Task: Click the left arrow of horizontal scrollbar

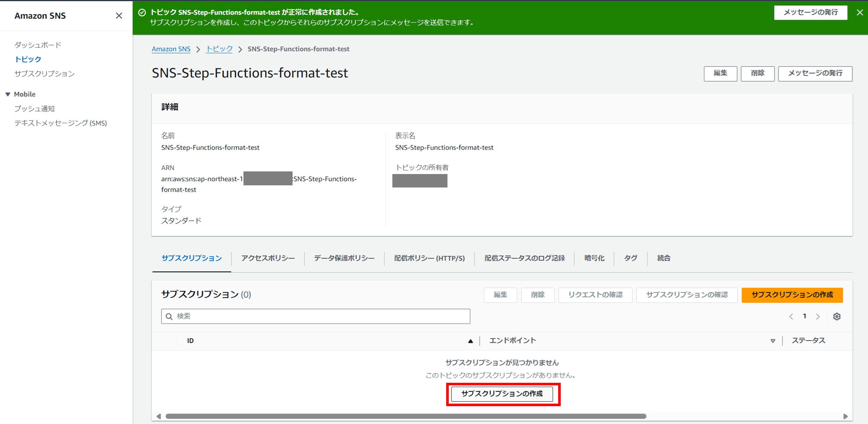Action: [158, 416]
